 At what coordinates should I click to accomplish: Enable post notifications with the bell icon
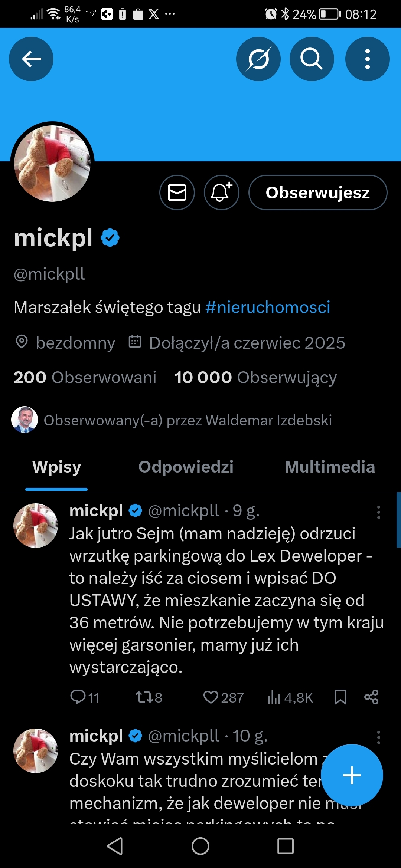221,193
